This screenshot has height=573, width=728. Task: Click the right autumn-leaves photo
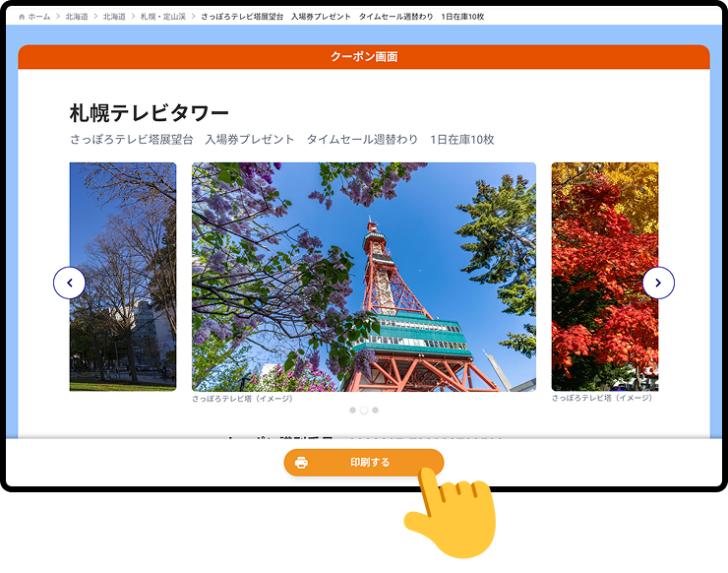click(x=605, y=277)
